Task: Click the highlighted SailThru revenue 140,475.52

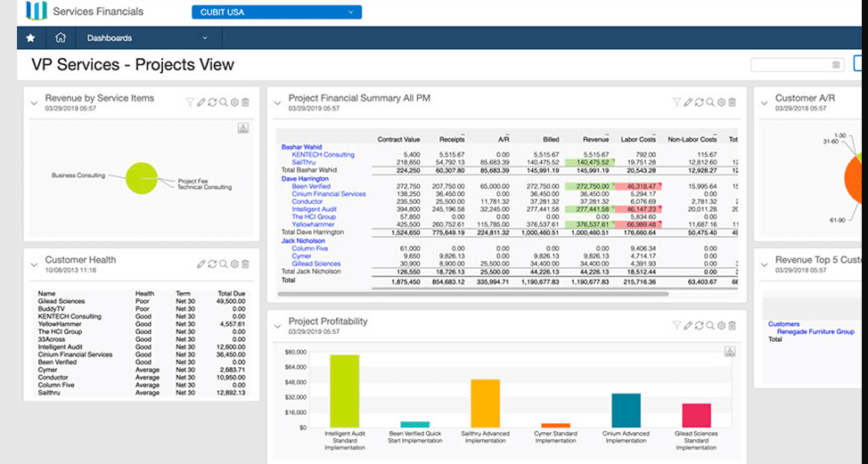Action: point(589,163)
